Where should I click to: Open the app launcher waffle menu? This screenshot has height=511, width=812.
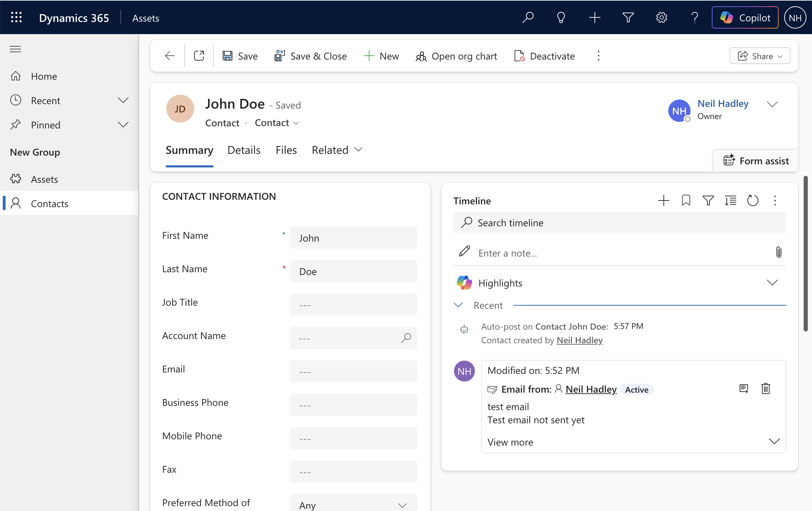16,17
